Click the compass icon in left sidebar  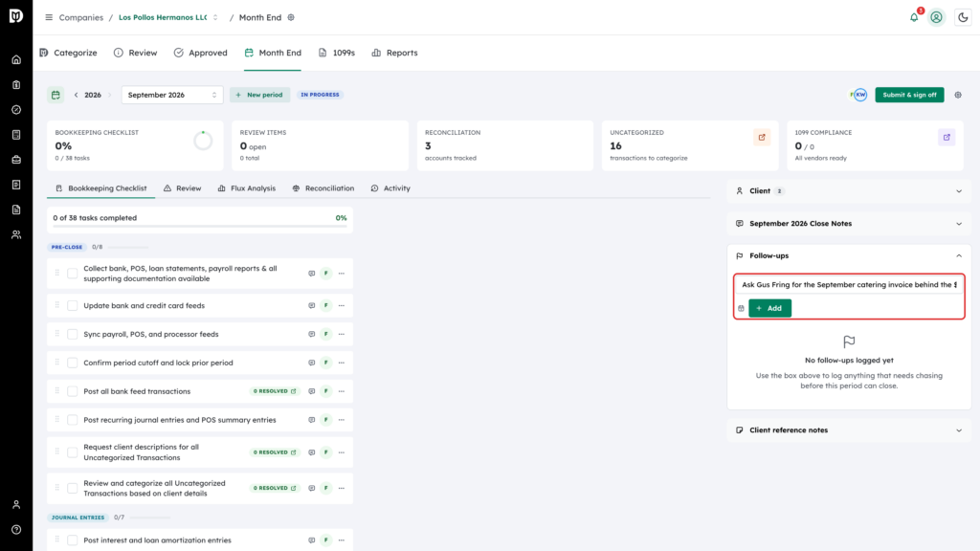pos(16,110)
